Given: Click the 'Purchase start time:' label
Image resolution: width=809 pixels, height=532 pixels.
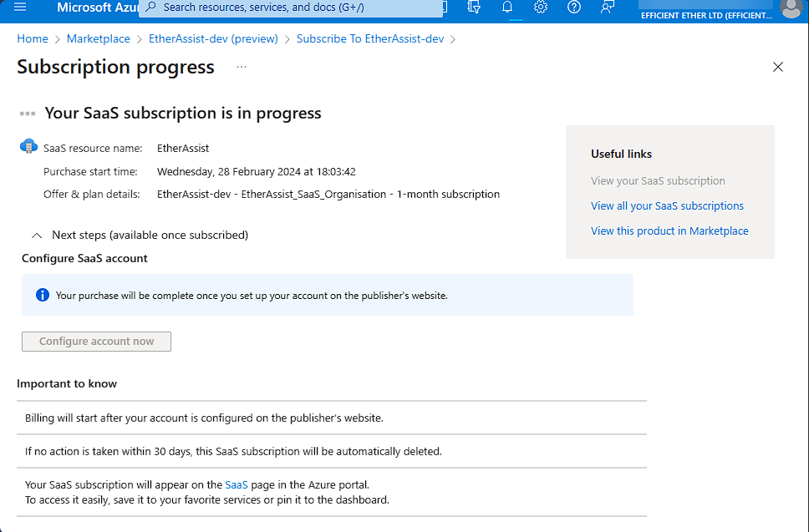Looking at the screenshot, I should click(90, 172).
